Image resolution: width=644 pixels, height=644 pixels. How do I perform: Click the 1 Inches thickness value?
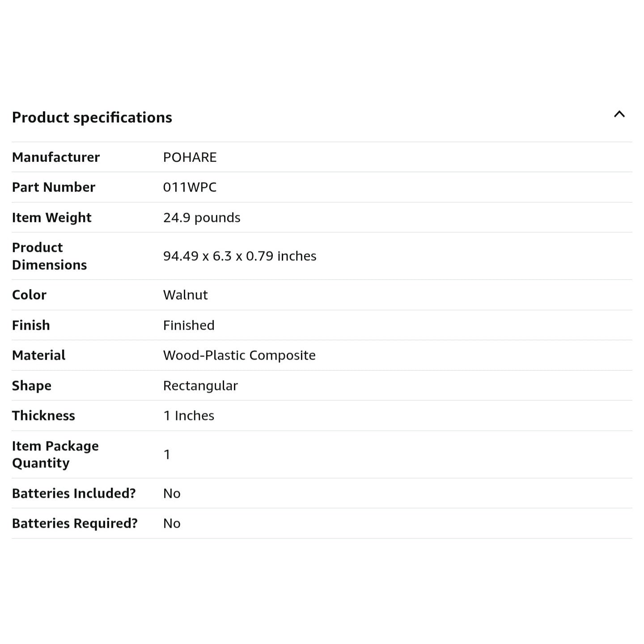[189, 416]
